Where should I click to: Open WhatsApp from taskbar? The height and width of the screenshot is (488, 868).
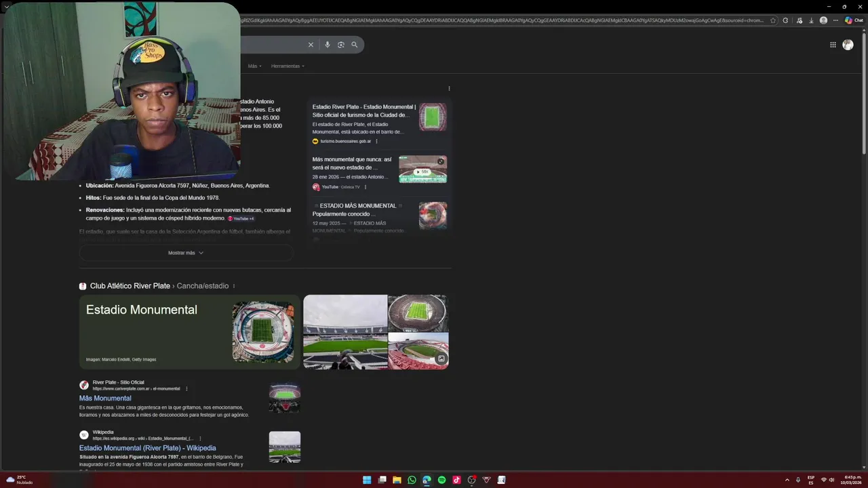pos(412,480)
